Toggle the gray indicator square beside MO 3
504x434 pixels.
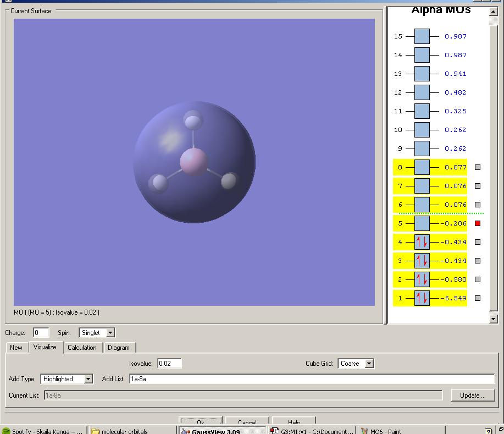coord(478,261)
